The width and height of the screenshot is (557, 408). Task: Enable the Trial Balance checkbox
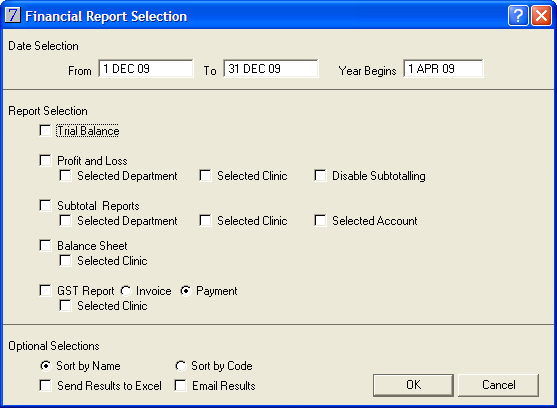(x=45, y=130)
